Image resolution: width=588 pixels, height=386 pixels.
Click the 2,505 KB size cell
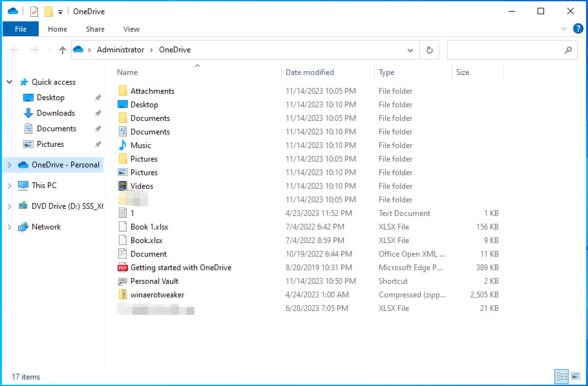(x=484, y=294)
